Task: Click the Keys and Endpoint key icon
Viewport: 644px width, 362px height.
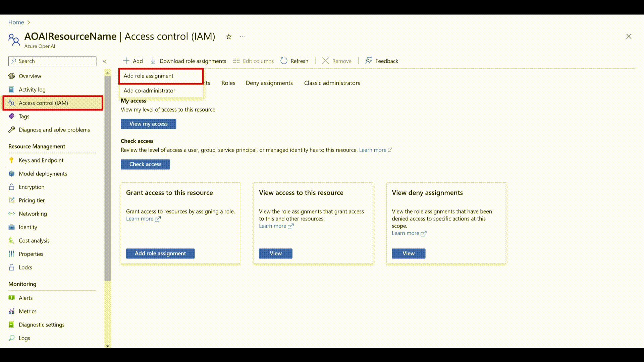Action: [12, 160]
